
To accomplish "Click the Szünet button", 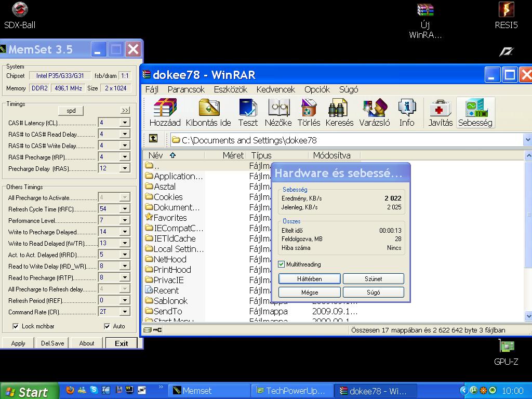I will pos(373,279).
